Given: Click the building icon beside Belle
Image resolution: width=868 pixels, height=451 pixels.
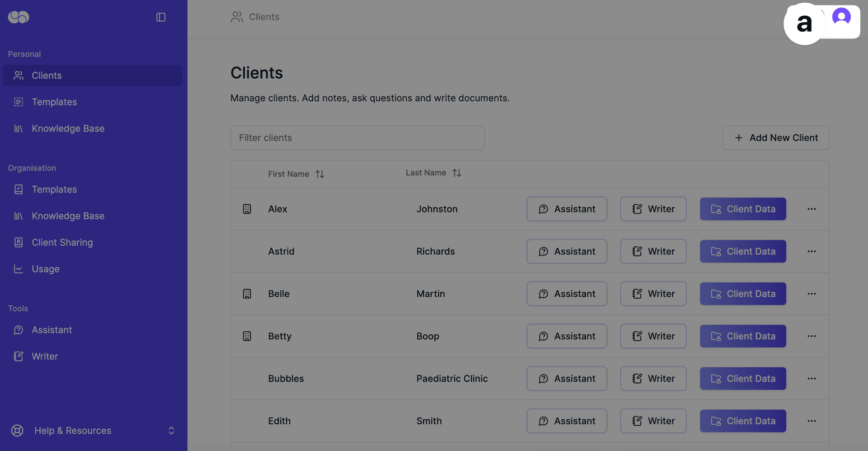Looking at the screenshot, I should tap(247, 294).
